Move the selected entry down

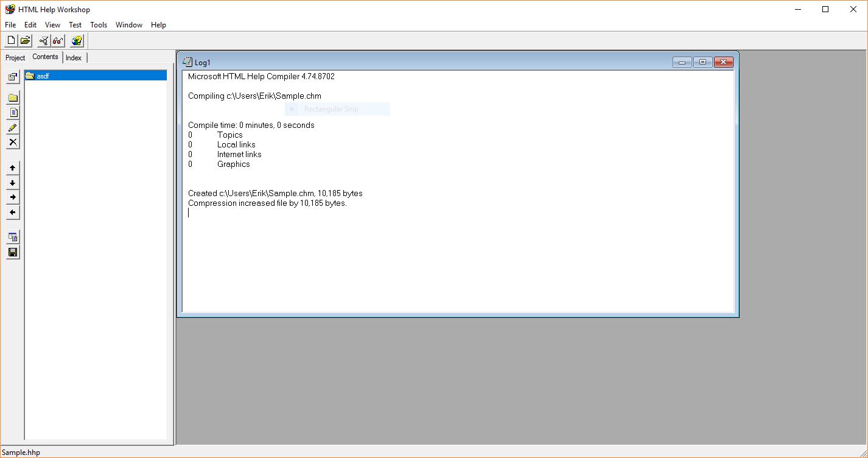pos(12,182)
